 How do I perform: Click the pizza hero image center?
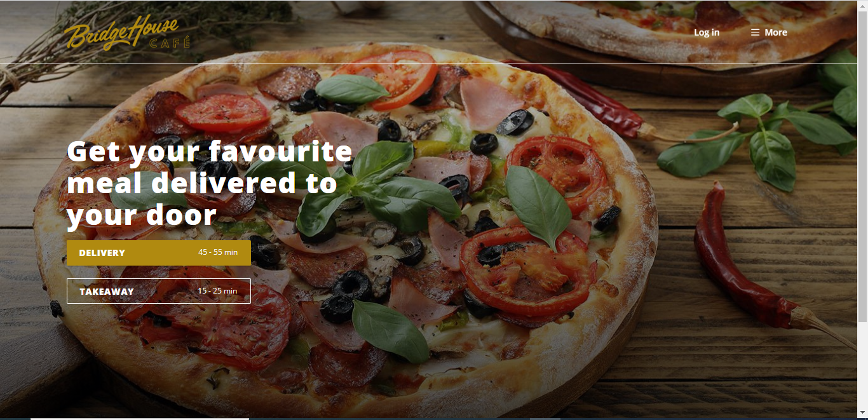click(346, 229)
